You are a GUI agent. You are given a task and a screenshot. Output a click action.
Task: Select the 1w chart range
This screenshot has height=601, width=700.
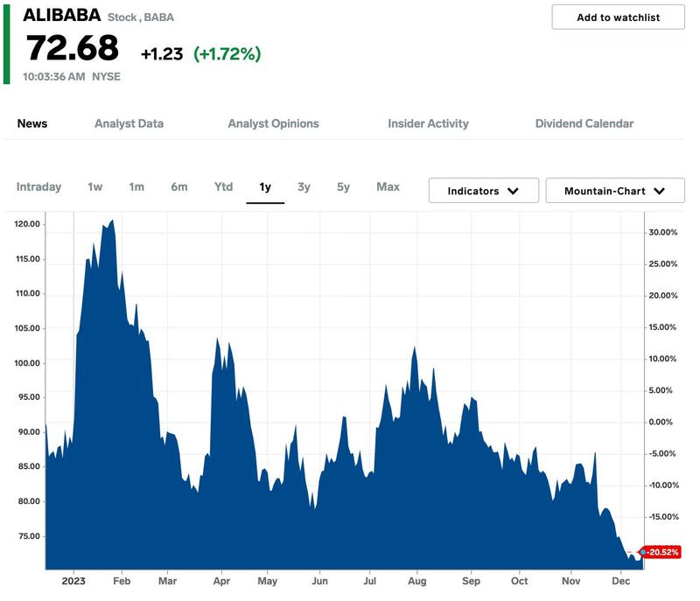click(95, 187)
